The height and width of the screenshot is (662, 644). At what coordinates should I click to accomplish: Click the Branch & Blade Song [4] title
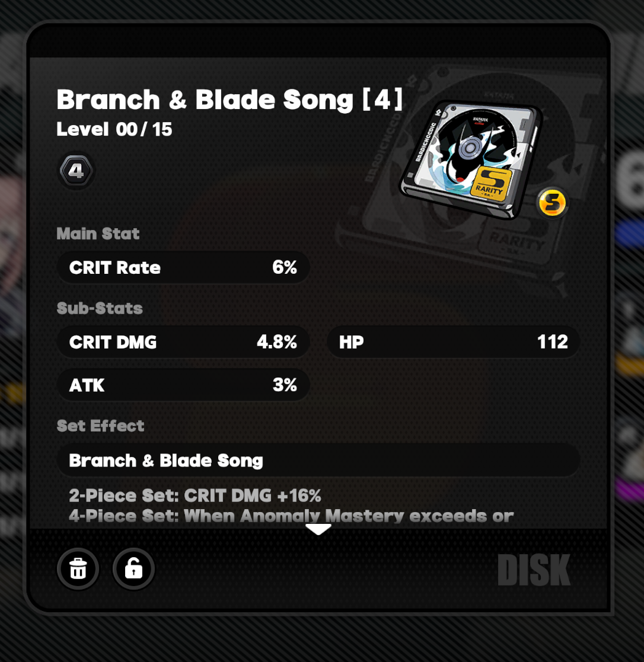229,100
